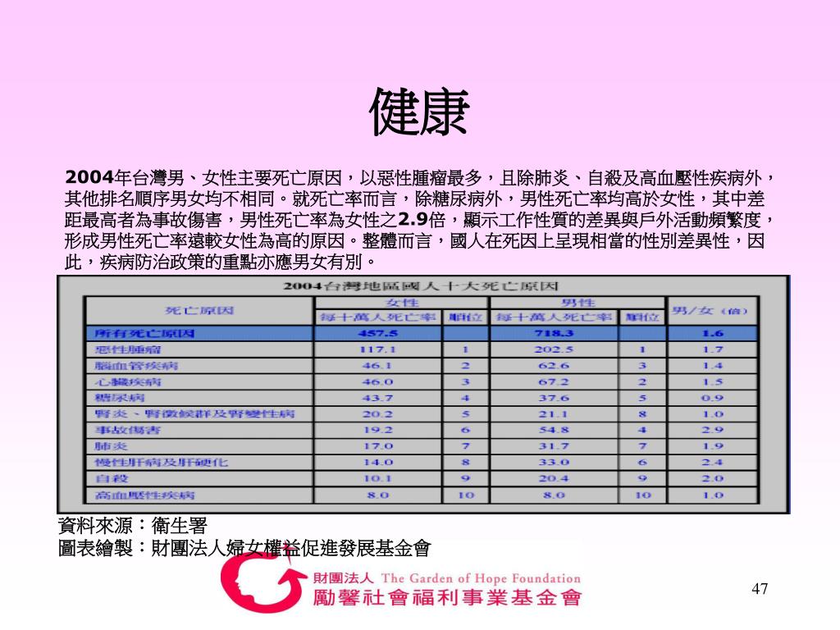Click the value 31.7 in 肺炎 row

[x=554, y=445]
